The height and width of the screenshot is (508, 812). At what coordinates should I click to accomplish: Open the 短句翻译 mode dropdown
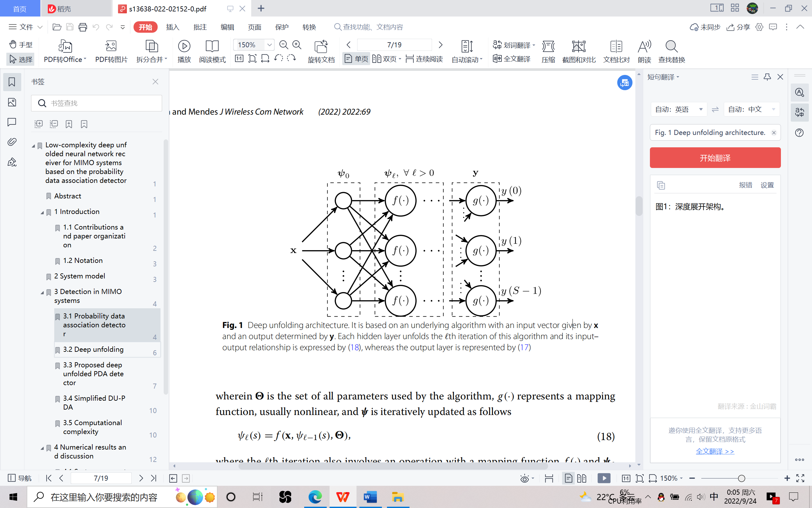(663, 77)
